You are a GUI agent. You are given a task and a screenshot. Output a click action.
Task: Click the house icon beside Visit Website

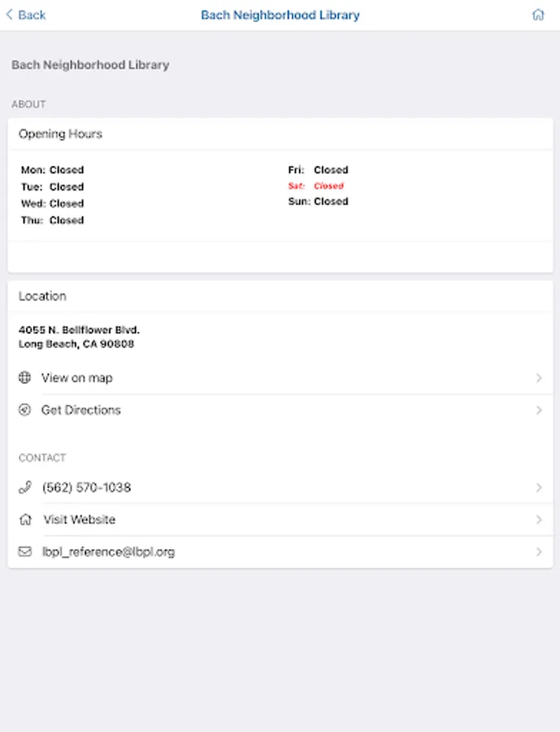(24, 520)
